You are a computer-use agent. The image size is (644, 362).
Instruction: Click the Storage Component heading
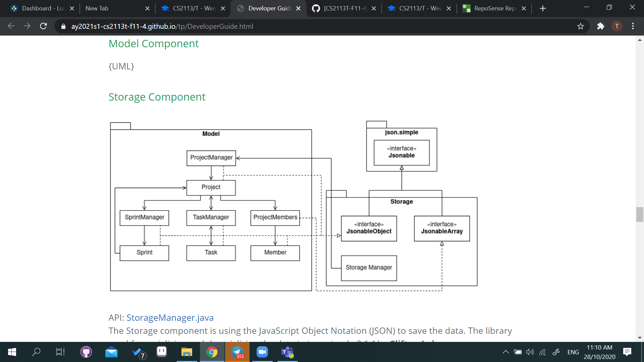tap(157, 97)
